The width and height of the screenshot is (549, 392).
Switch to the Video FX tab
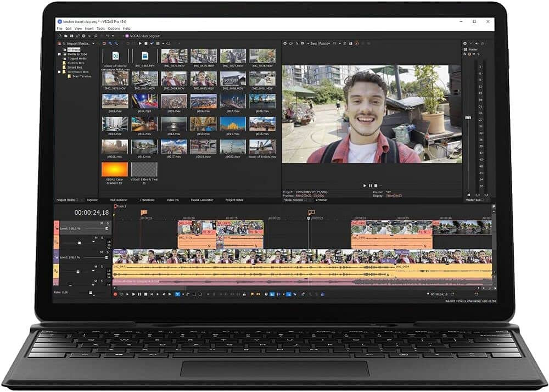[x=172, y=200]
